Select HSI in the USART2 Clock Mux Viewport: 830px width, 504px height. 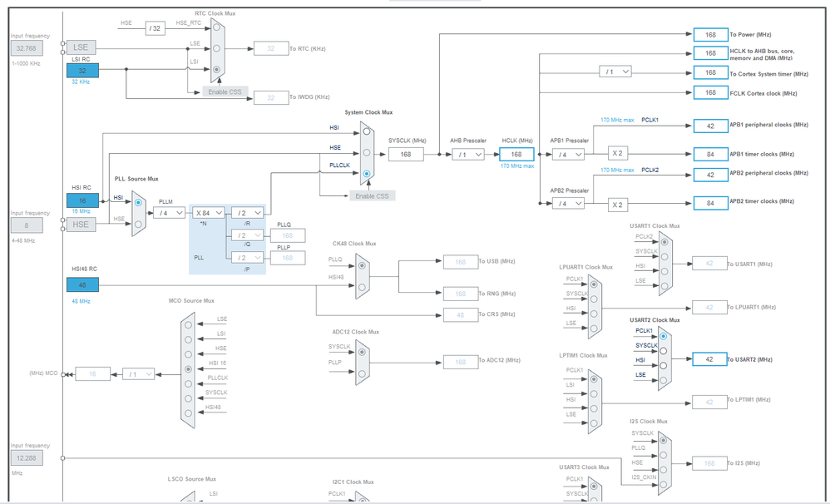coord(664,366)
